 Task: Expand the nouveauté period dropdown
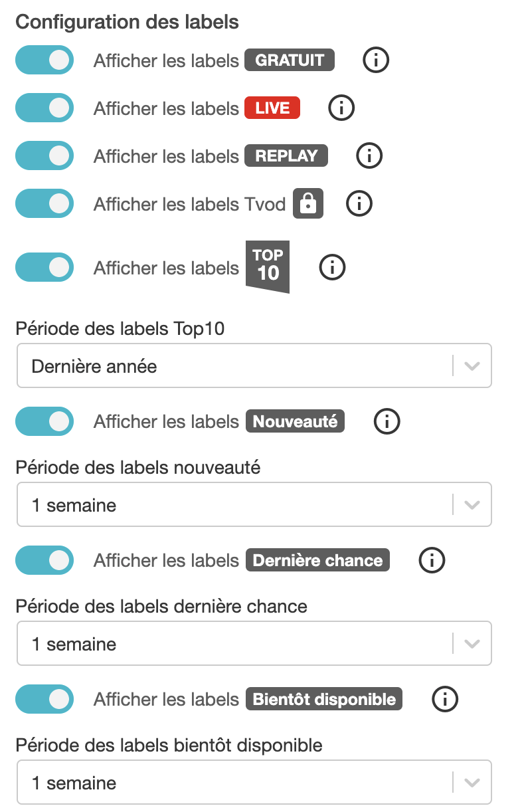point(254,505)
